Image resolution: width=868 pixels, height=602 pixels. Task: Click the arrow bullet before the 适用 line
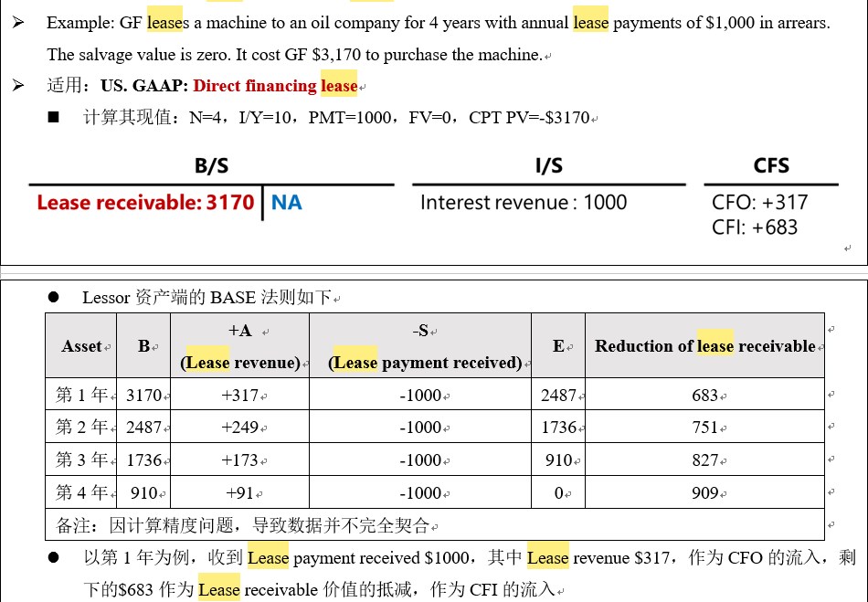pos(19,86)
